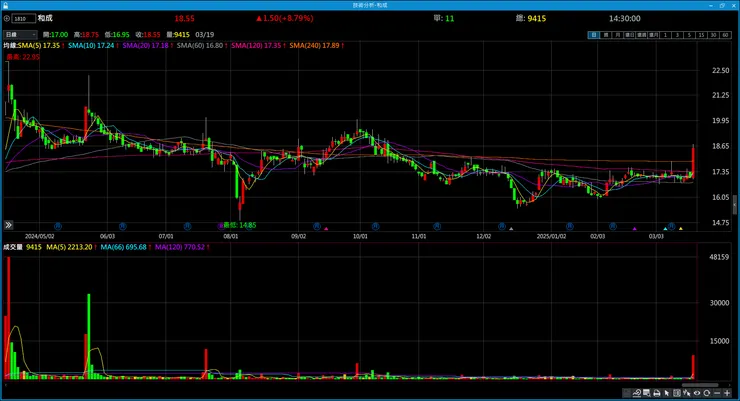Open the chart drawing/trend line tool icon
The height and width of the screenshot is (401, 740).
click(637, 393)
